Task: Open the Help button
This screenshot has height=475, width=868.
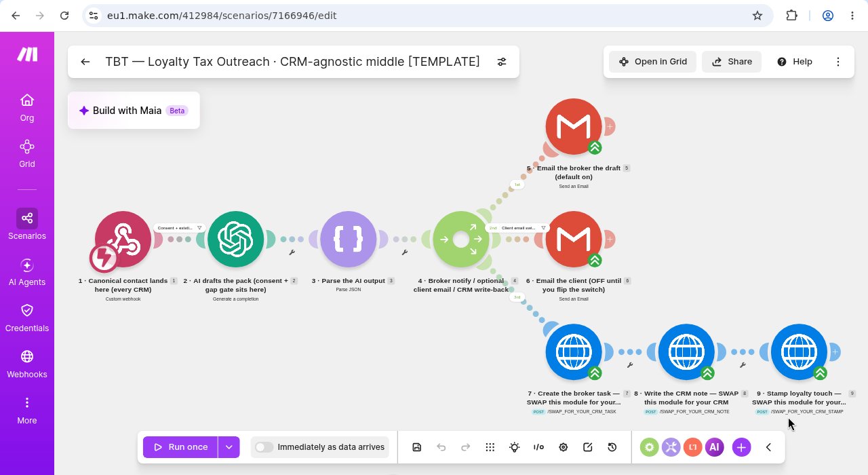Action: click(x=794, y=62)
